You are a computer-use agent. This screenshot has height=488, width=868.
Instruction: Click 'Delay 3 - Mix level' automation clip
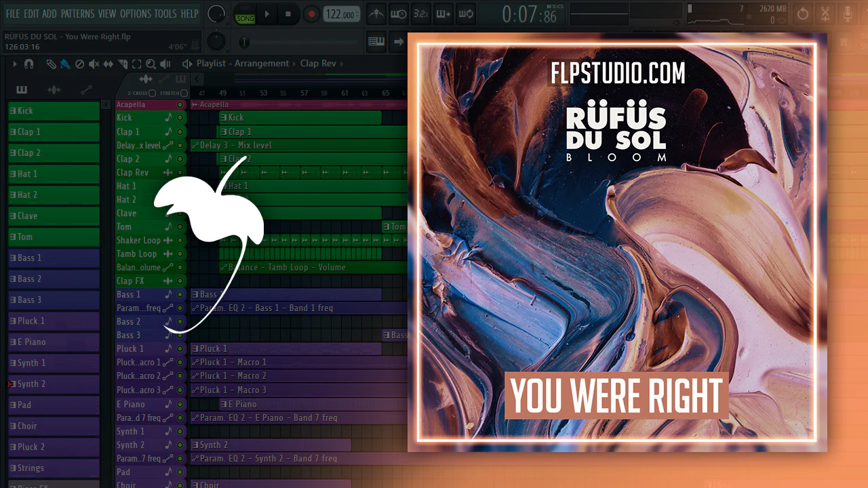298,145
